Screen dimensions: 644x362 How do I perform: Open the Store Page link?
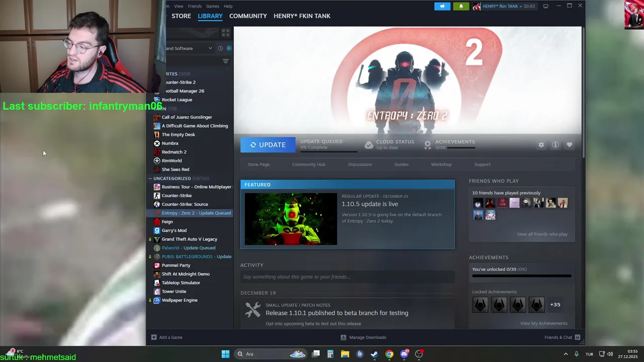click(259, 164)
